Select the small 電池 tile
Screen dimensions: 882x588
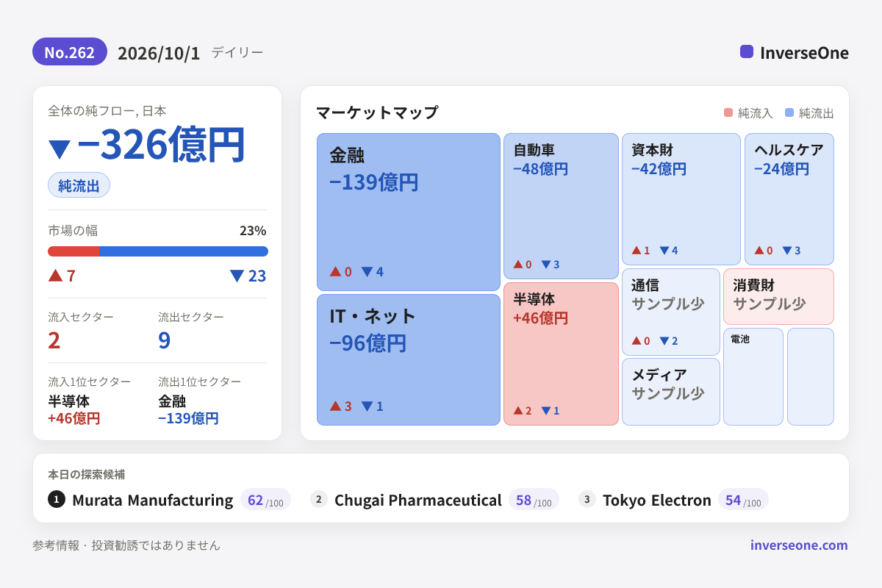click(753, 376)
